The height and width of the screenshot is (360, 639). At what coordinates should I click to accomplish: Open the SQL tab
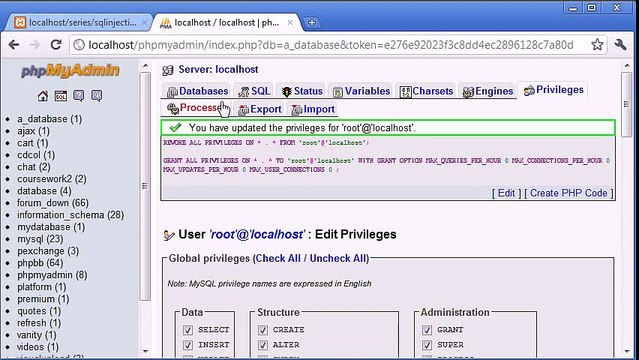point(255,91)
